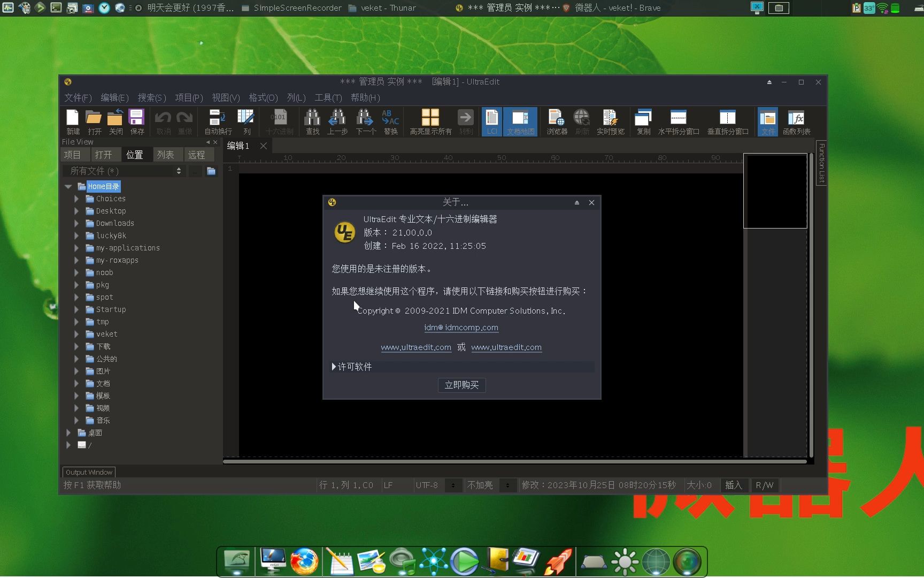
Task: Click the 替换 (Replace) toolbar icon
Action: point(391,121)
